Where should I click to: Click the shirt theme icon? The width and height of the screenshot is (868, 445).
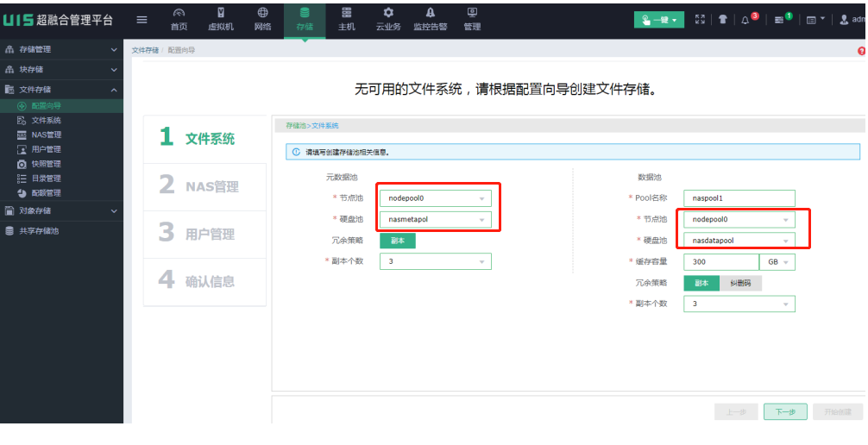click(x=722, y=20)
